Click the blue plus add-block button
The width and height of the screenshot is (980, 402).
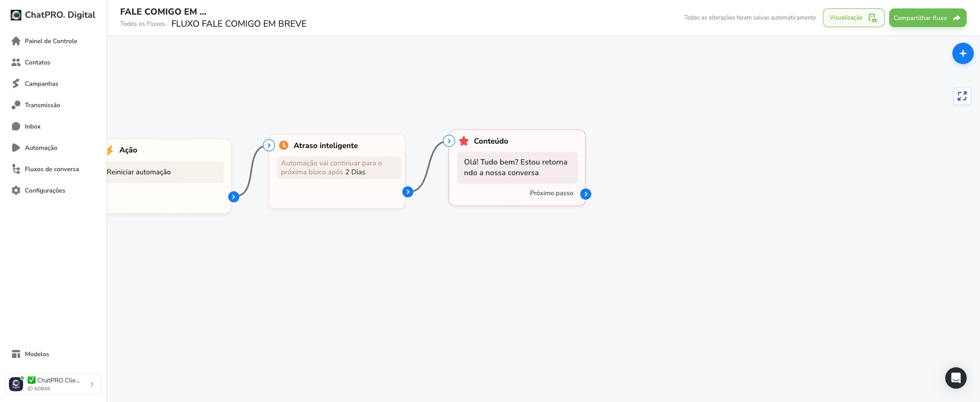click(x=963, y=53)
